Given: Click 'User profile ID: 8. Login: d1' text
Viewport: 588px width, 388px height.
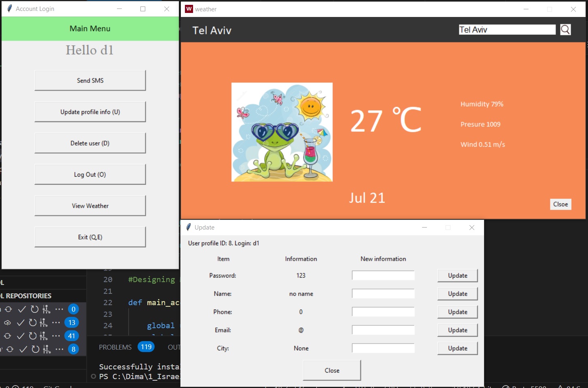Looking at the screenshot, I should click(x=223, y=243).
